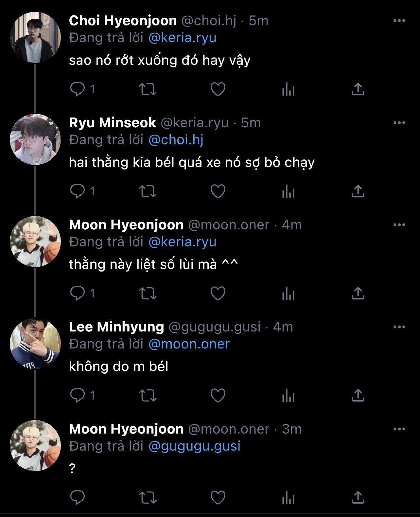This screenshot has height=517, width=420.
Task: Like Lee Minhyung's 'không do m bél' tweet
Action: click(218, 395)
